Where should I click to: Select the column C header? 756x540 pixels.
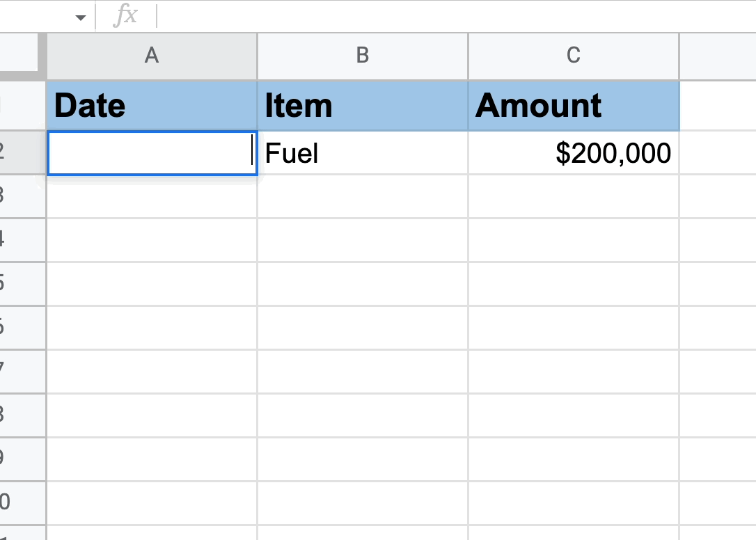574,56
